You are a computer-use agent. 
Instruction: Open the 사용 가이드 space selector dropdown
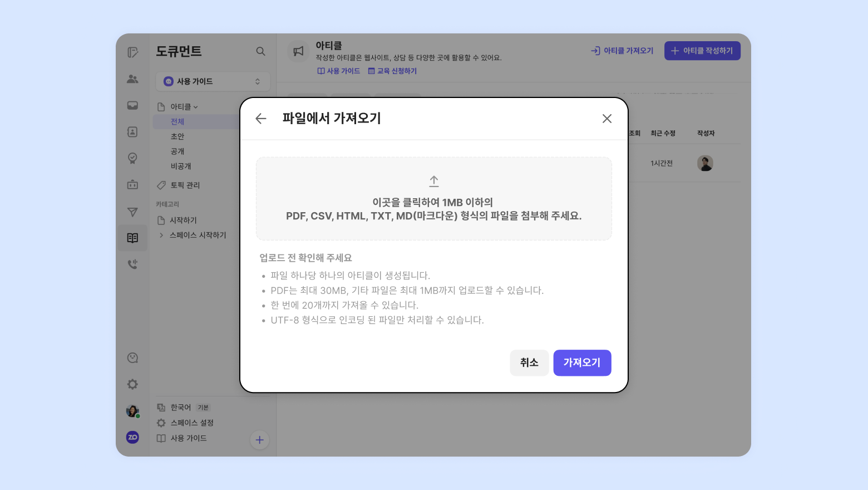213,81
